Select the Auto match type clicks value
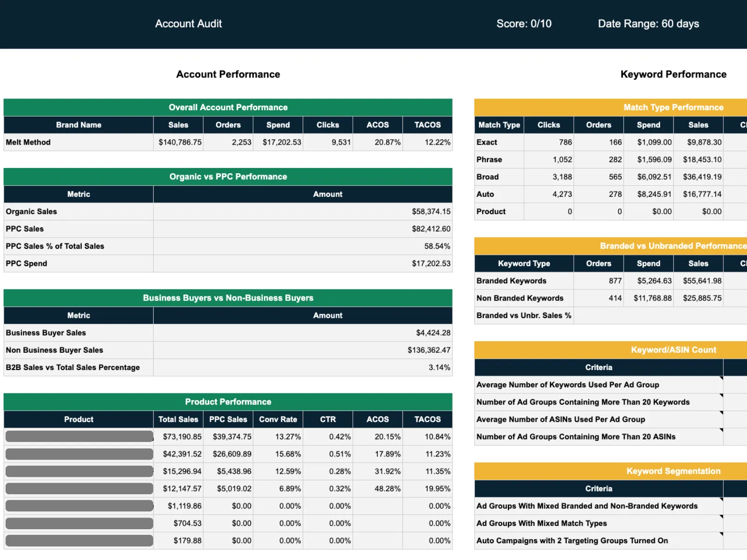747x560 pixels. [549, 194]
